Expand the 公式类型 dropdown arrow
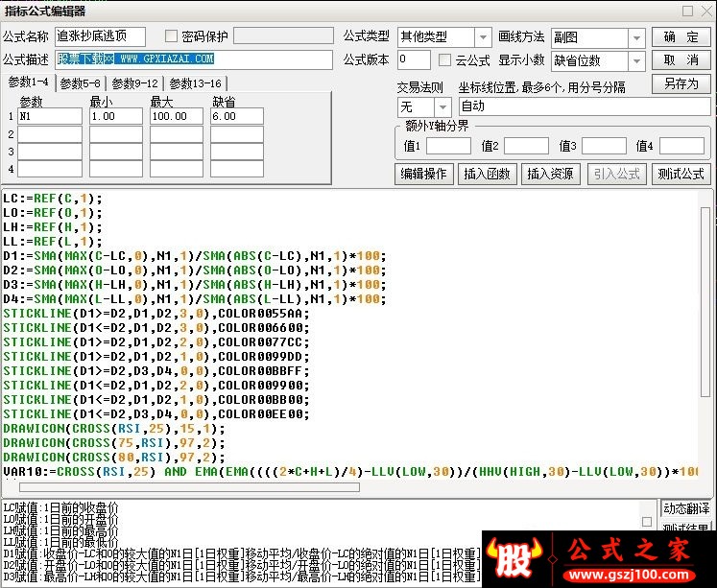The height and width of the screenshot is (588, 717). pos(483,37)
